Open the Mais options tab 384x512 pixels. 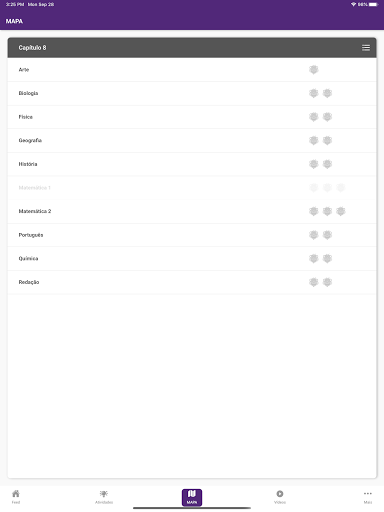pyautogui.click(x=368, y=497)
